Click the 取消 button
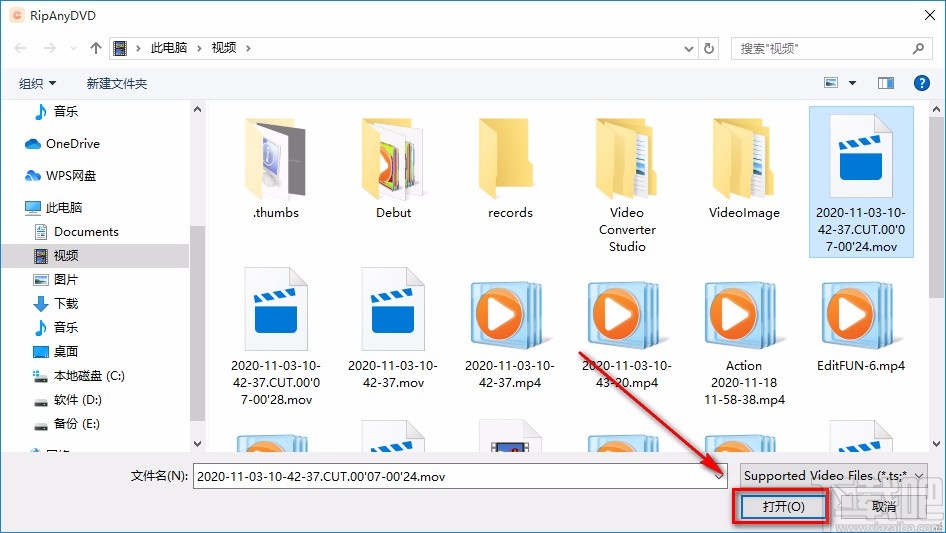The height and width of the screenshot is (533, 946). [x=884, y=506]
